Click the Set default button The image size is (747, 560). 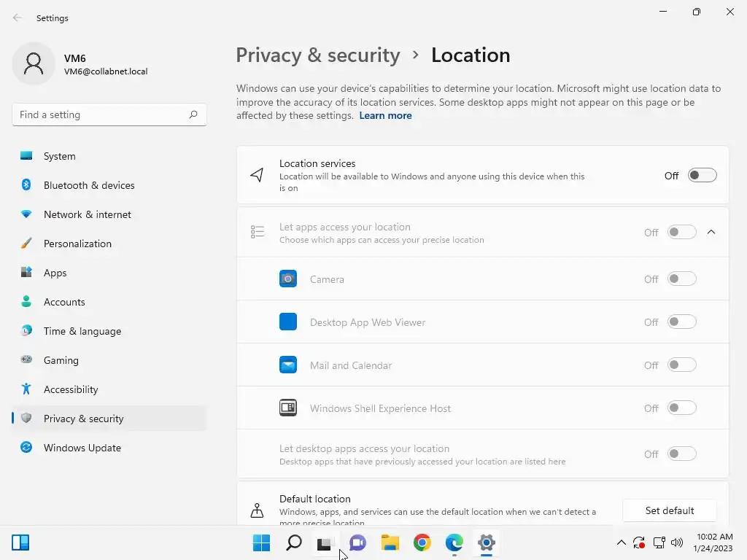point(670,510)
